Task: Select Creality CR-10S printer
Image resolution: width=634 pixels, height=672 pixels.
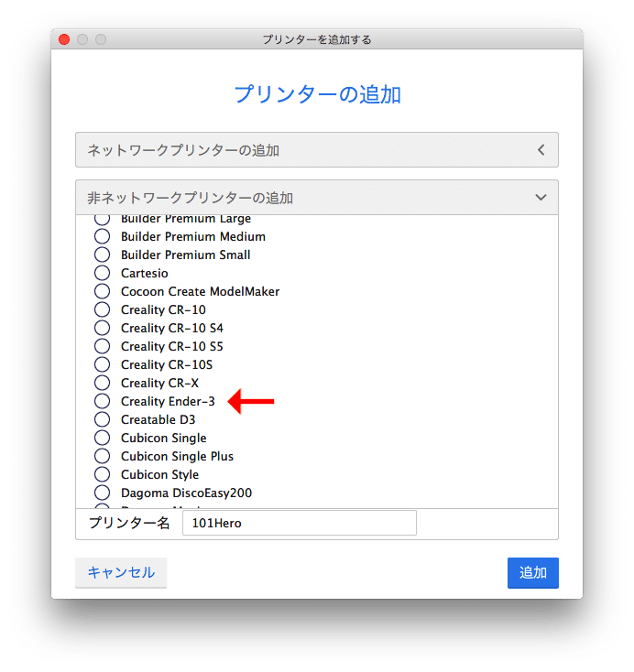Action: point(103,364)
